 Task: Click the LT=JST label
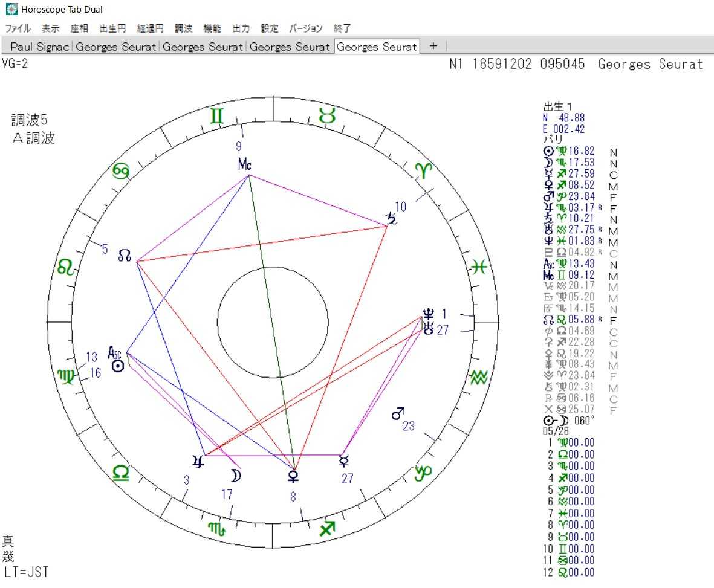(27, 572)
